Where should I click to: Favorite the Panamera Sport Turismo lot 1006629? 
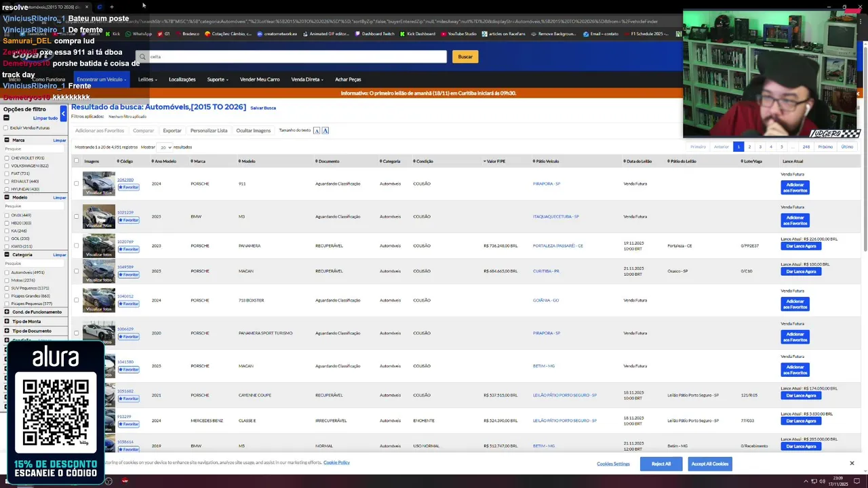point(129,337)
